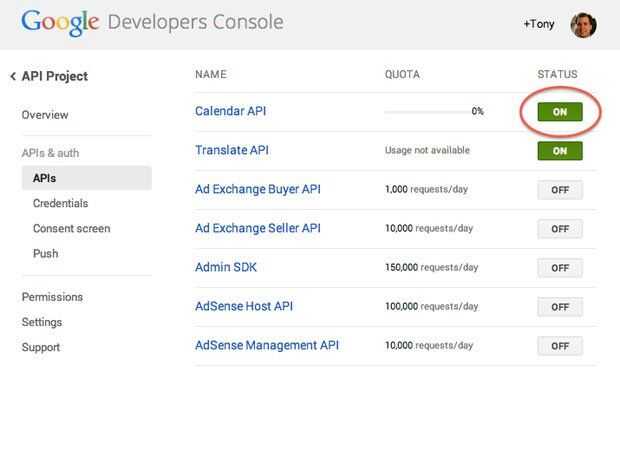
Task: Click the back chevron beside API Project
Action: click(x=12, y=77)
